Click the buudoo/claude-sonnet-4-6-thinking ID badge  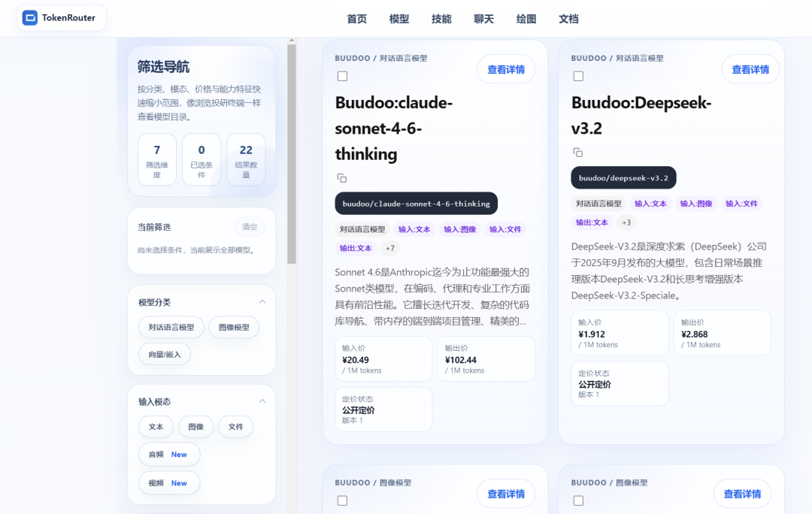[417, 204]
